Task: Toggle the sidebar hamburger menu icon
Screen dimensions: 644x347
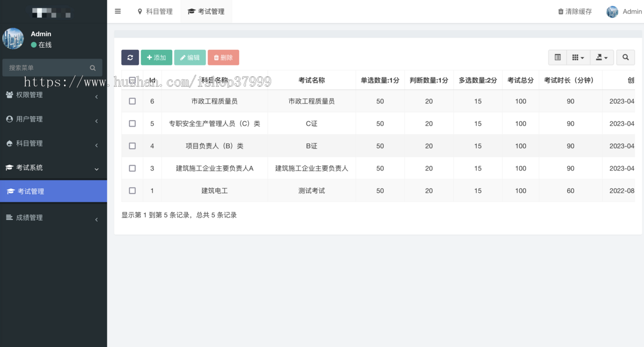Action: (118, 11)
